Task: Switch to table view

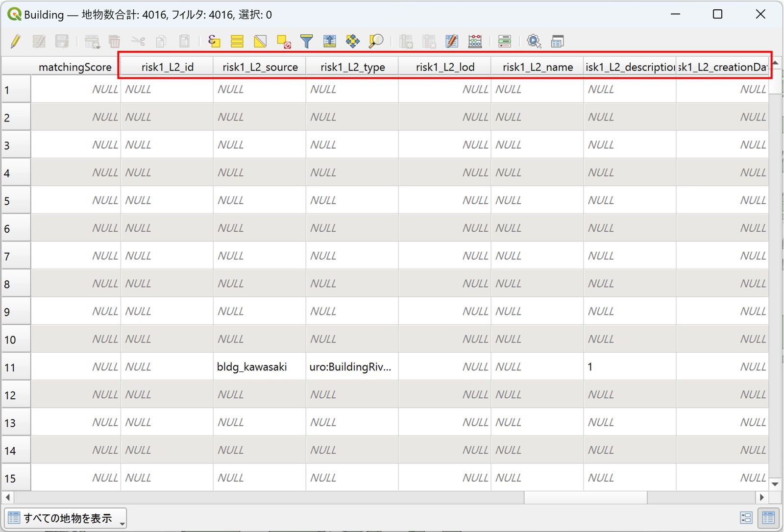Action: (x=768, y=518)
